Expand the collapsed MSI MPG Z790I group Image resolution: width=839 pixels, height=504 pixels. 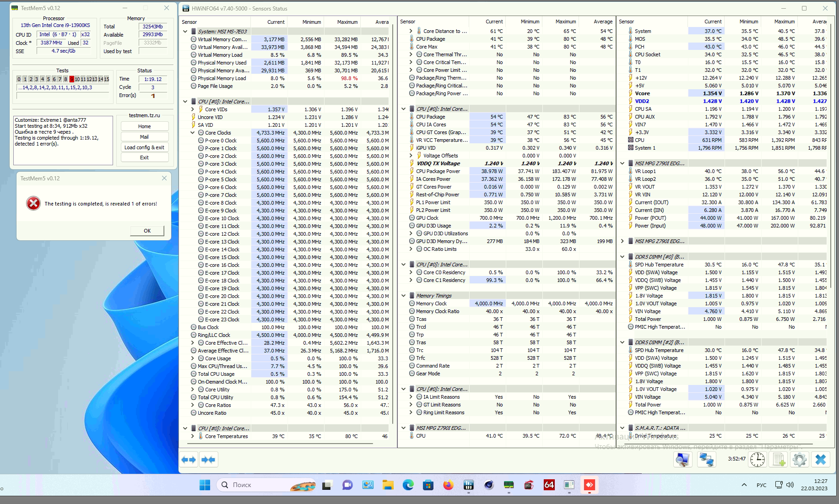tap(622, 241)
